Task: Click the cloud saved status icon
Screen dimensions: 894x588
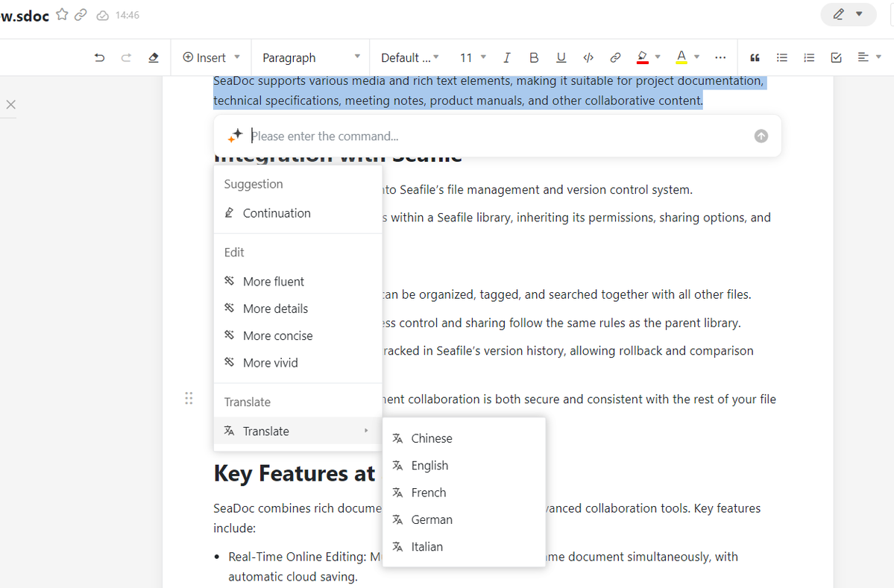Action: [x=103, y=16]
